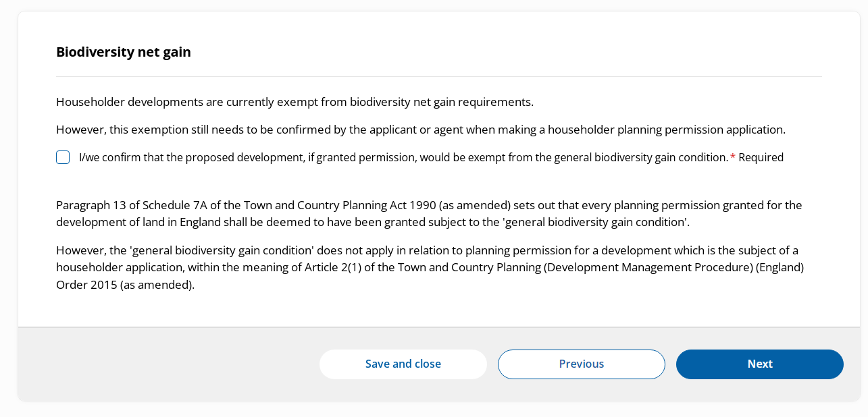Select Next to continue the application

[759, 364]
